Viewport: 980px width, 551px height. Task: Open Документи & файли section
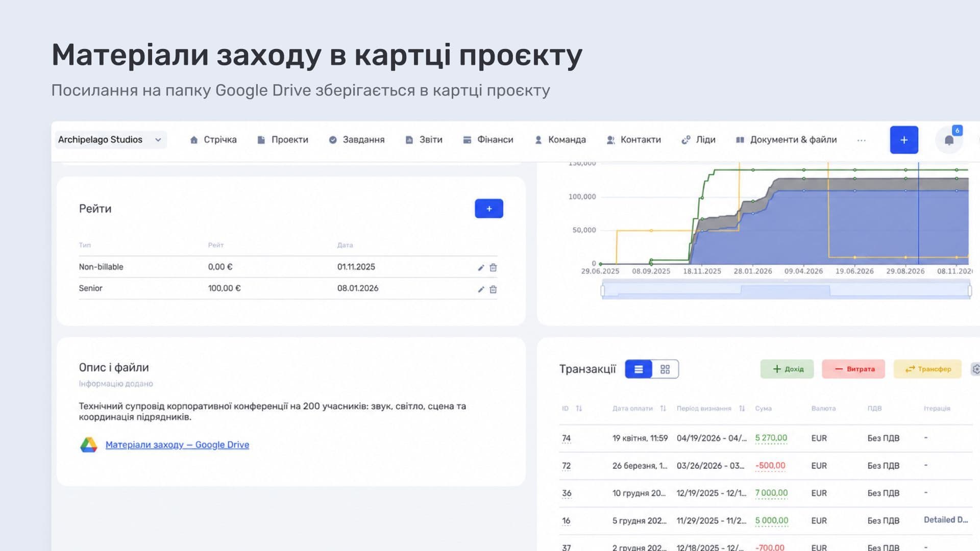pos(786,140)
